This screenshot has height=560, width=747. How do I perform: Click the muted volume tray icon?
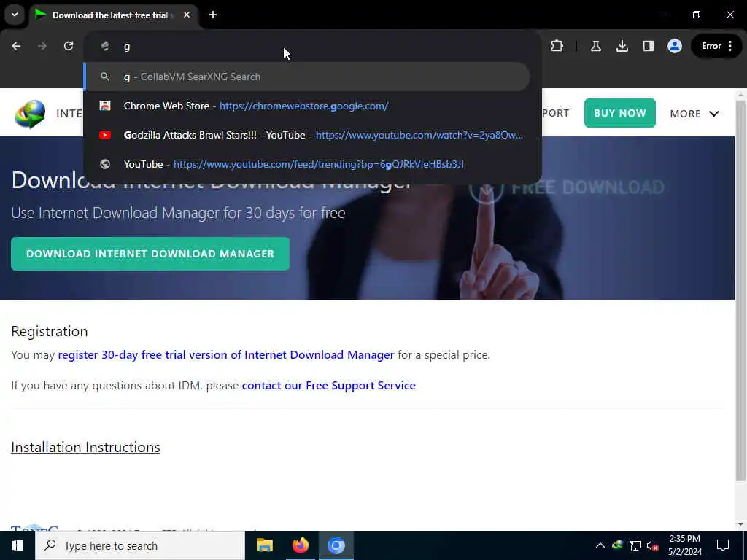[652, 545]
